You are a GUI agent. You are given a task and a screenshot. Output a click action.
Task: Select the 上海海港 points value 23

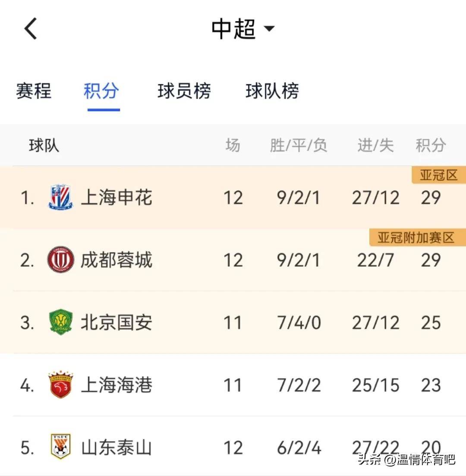(431, 385)
